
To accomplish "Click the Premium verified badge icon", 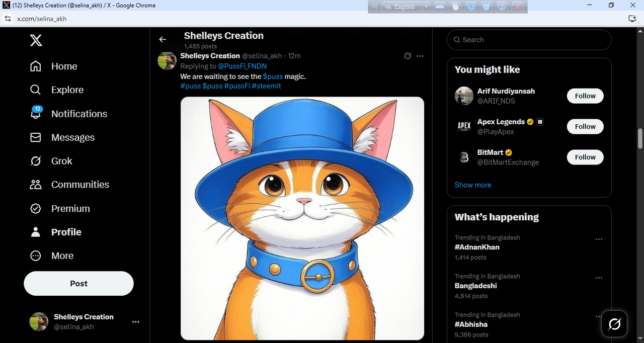I will pyautogui.click(x=36, y=208).
